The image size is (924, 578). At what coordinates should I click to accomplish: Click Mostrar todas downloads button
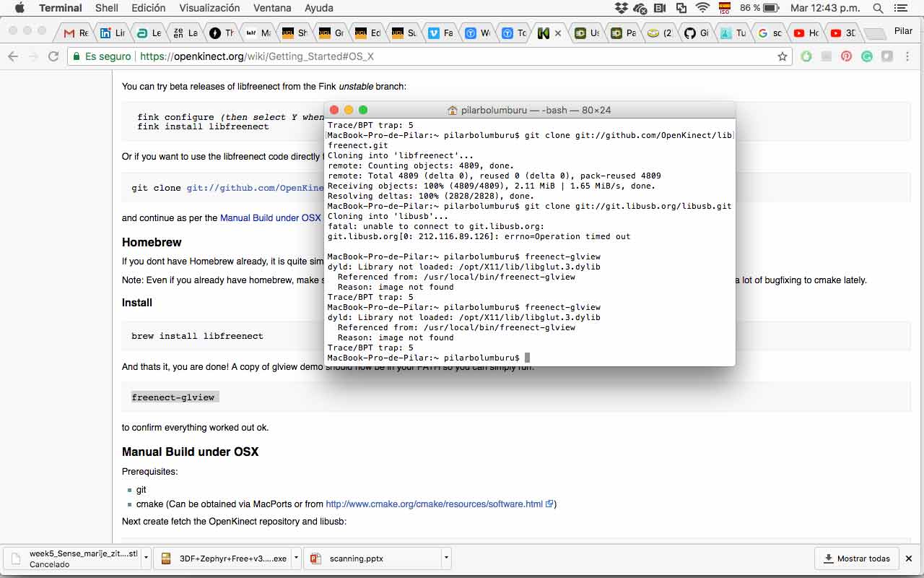pyautogui.click(x=856, y=558)
